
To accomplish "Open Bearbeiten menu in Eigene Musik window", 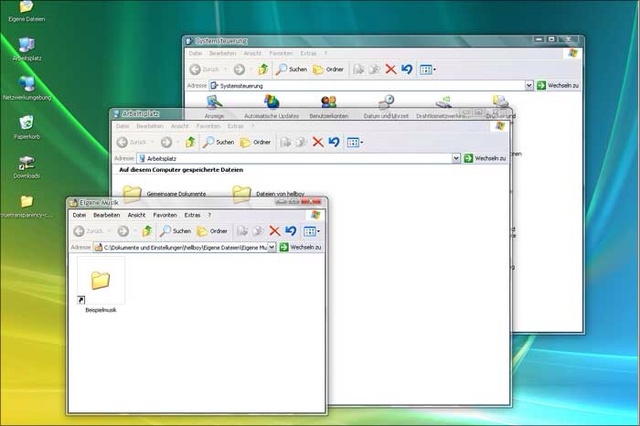I will coord(107,215).
